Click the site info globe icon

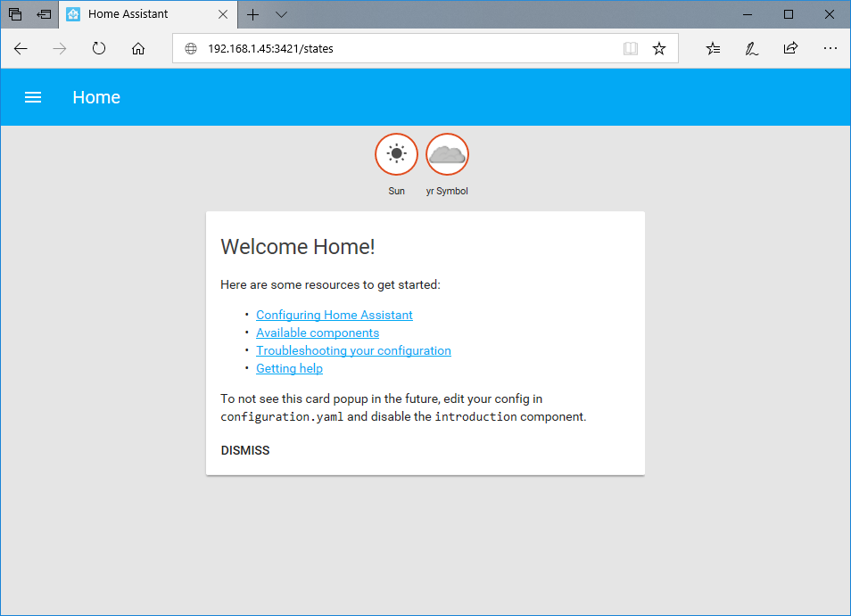click(x=191, y=49)
